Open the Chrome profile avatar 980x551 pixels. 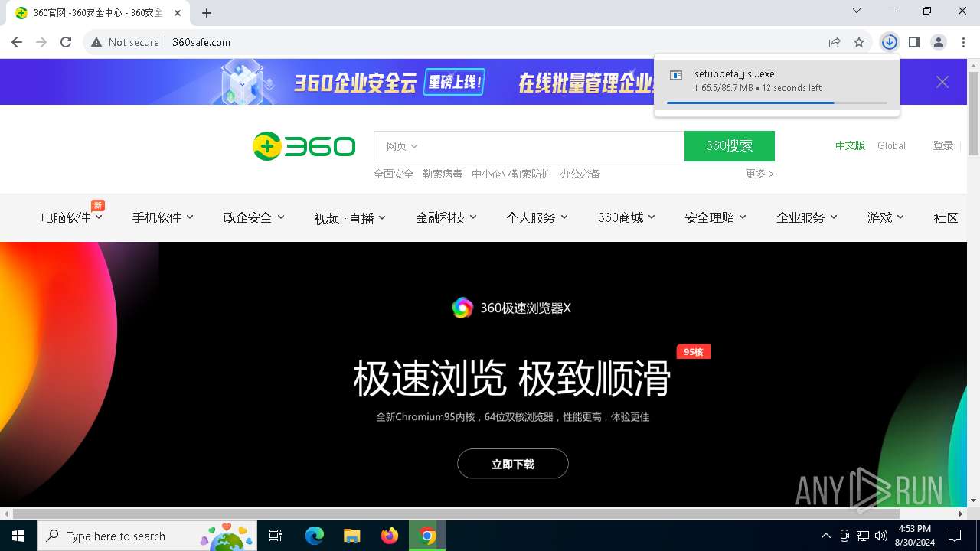pos(939,42)
